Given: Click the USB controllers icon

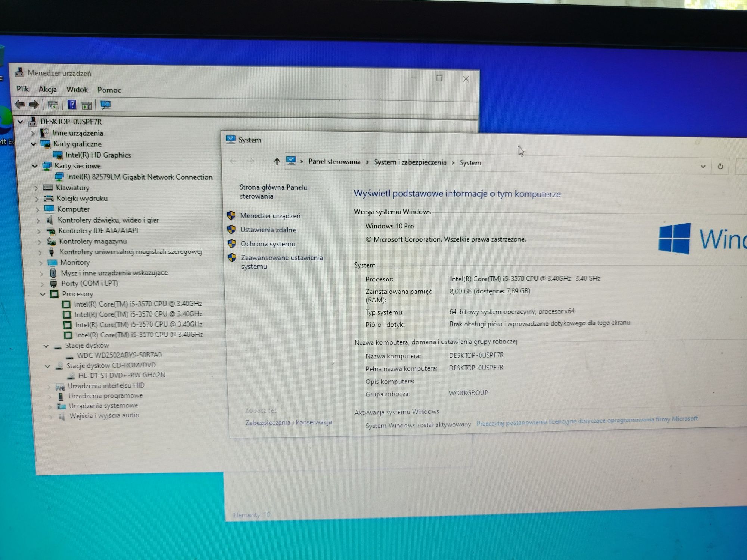Looking at the screenshot, I should click(x=52, y=252).
